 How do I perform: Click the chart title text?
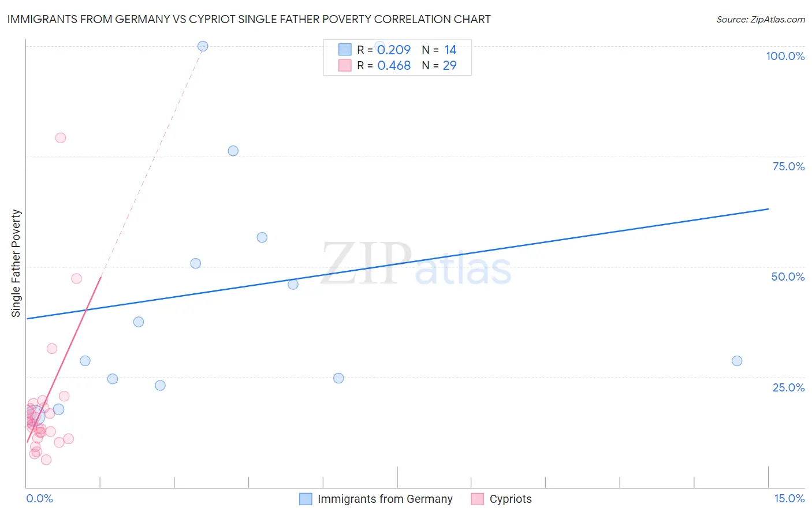(x=249, y=19)
